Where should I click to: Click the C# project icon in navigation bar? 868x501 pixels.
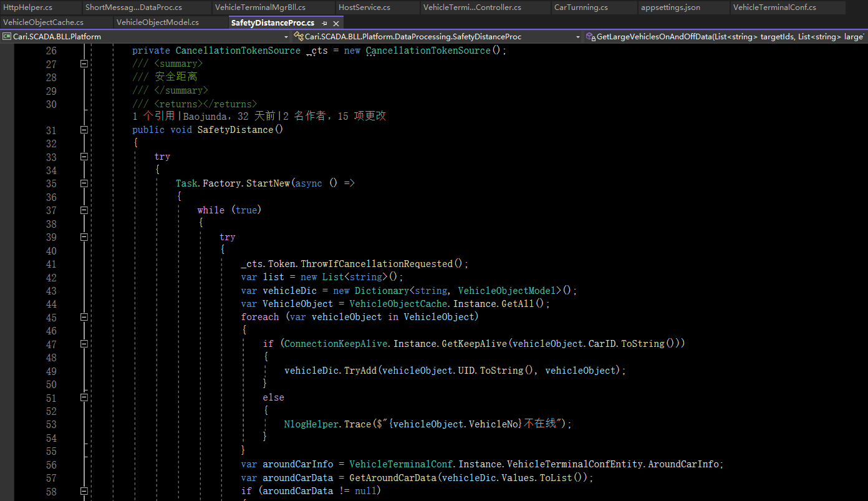(7, 37)
